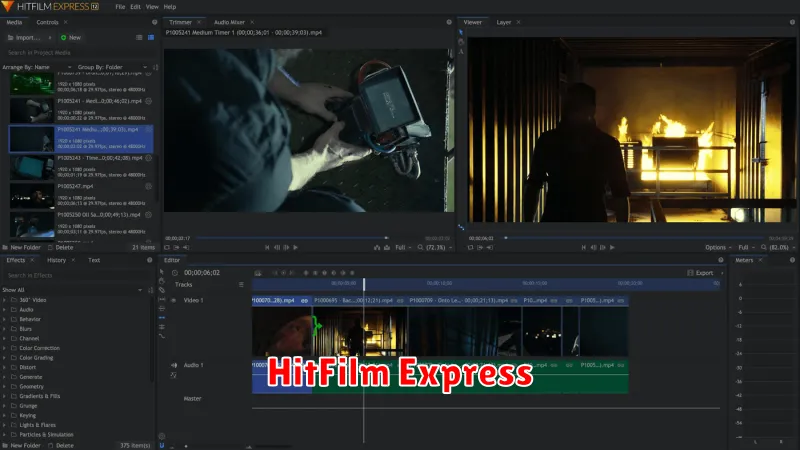Set in point in Trimmer
The image size is (800, 450).
(x=176, y=247)
